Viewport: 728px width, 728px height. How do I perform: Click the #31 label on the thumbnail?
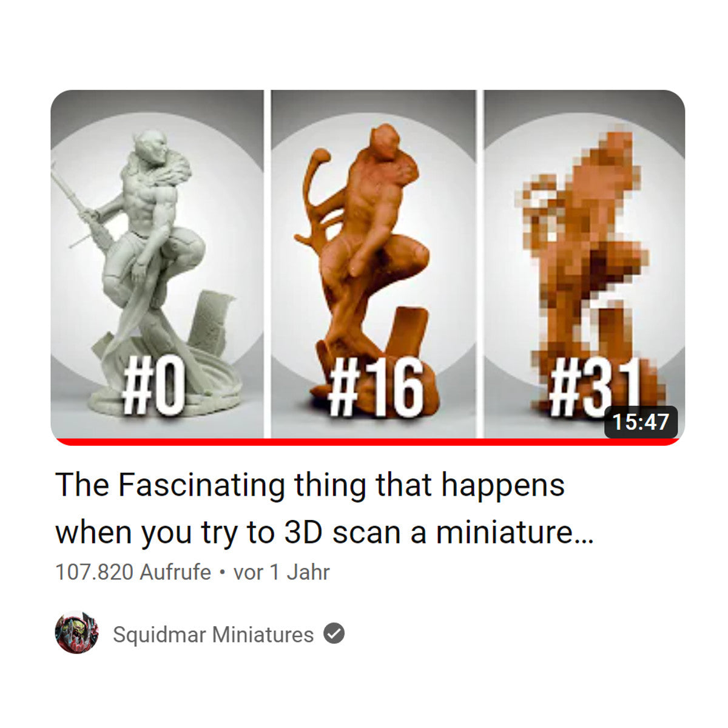tap(595, 387)
